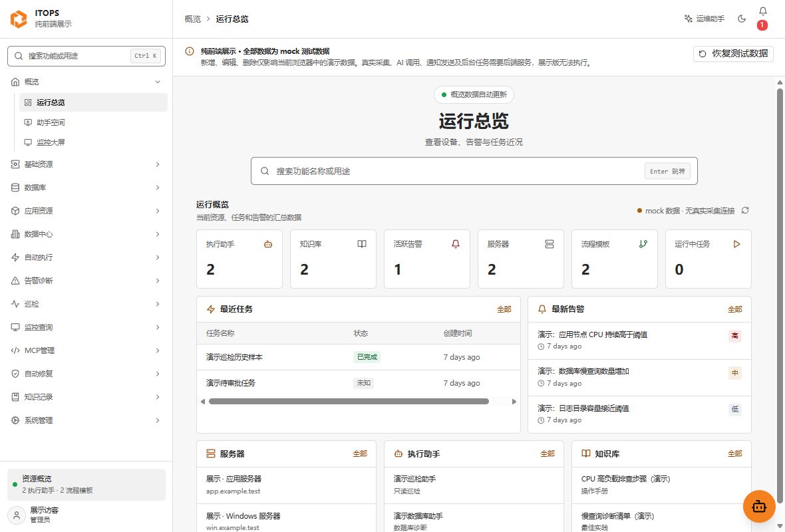Click the 已完成 status badge

point(367,357)
